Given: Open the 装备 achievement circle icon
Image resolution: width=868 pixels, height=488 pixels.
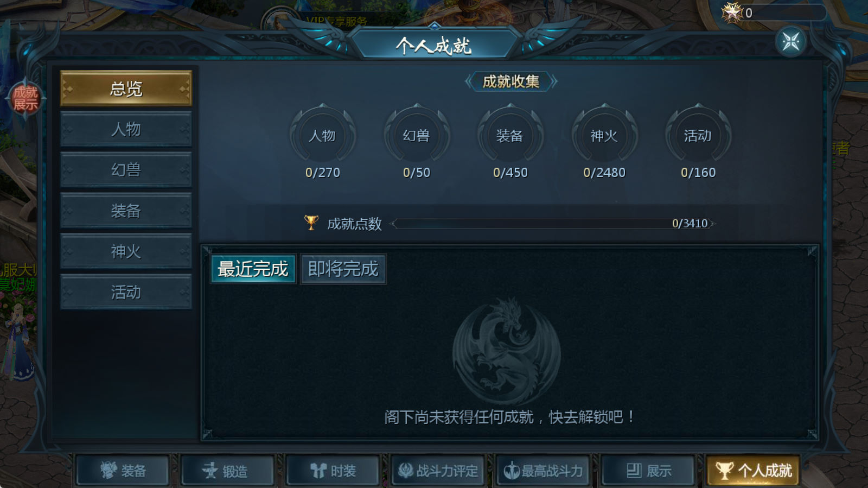Looking at the screenshot, I should (x=510, y=135).
